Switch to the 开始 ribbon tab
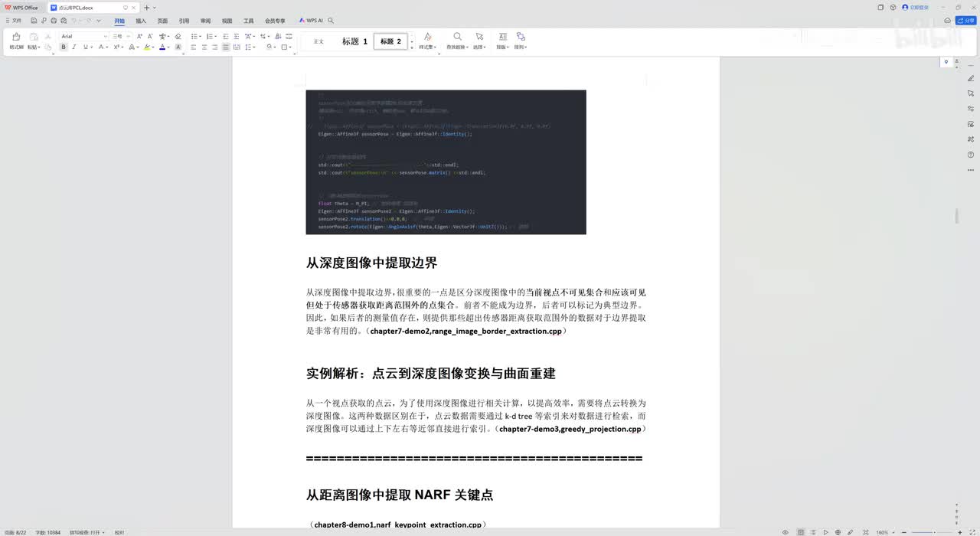Screen dimensions: 980x536 coord(119,21)
